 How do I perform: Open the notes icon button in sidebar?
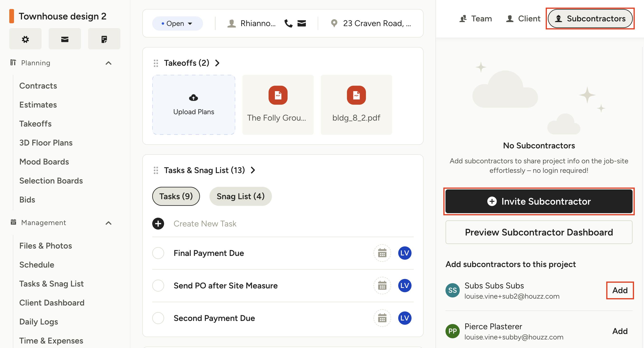point(104,39)
